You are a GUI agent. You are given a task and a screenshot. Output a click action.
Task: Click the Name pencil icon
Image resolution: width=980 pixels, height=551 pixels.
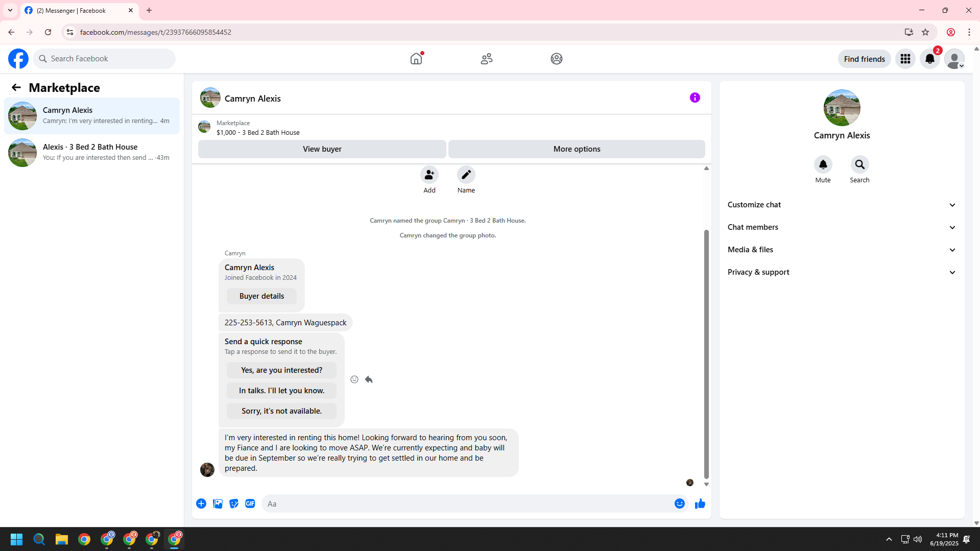(x=466, y=175)
